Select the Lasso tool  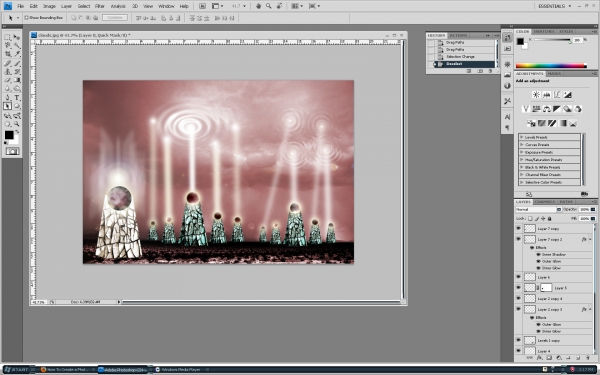(x=7, y=46)
